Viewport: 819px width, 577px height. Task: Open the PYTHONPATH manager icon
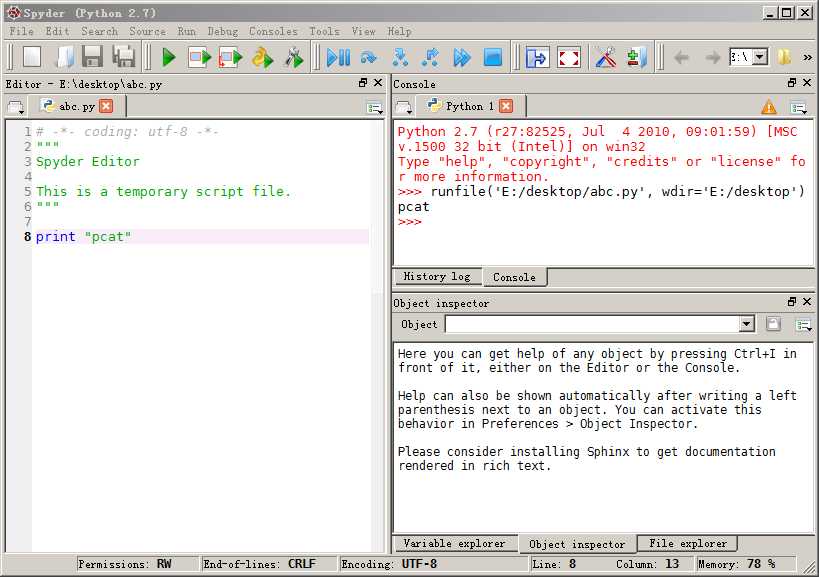coord(634,57)
